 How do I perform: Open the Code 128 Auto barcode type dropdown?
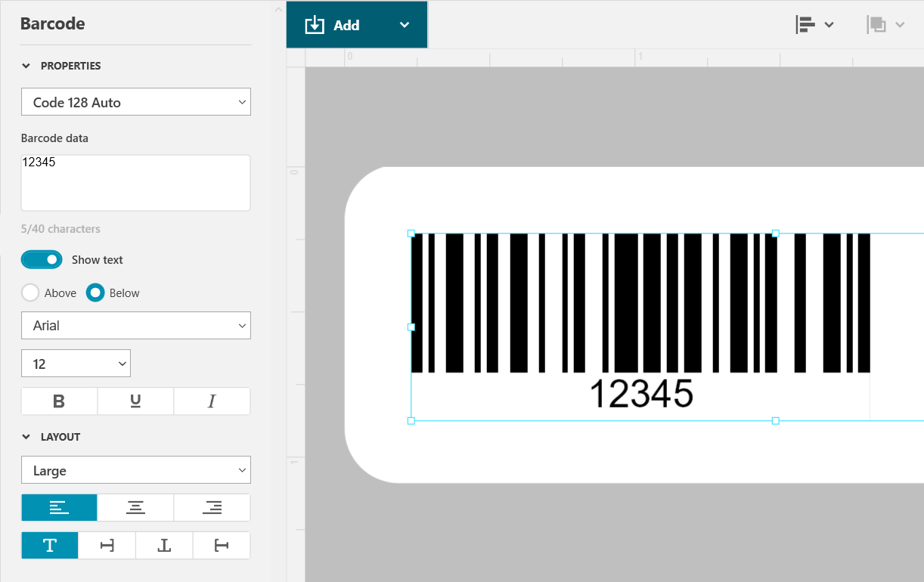tap(136, 102)
